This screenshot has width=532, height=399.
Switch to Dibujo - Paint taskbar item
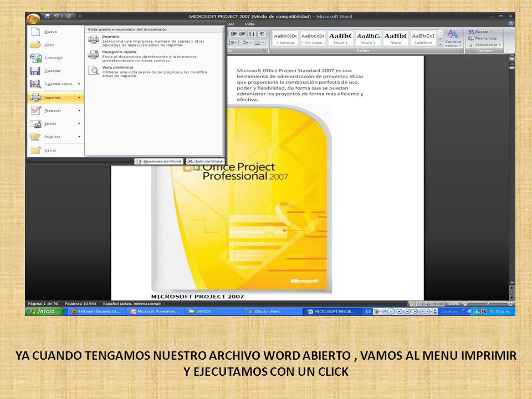tap(273, 311)
